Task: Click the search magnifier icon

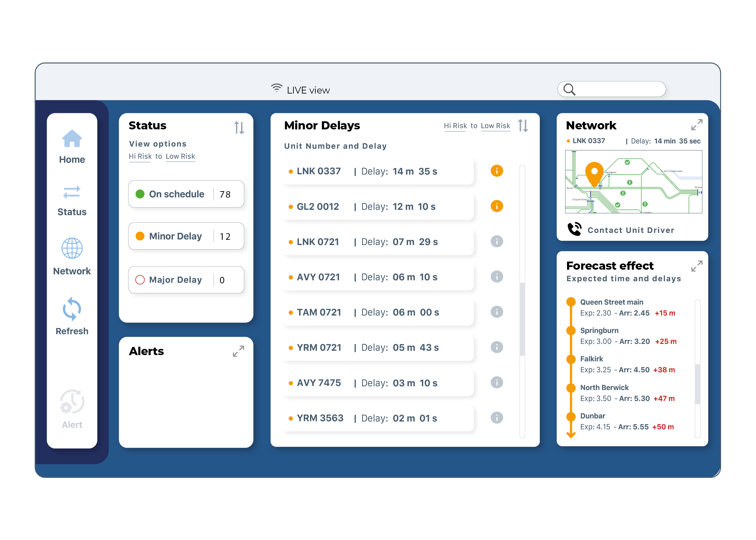Action: pos(569,89)
